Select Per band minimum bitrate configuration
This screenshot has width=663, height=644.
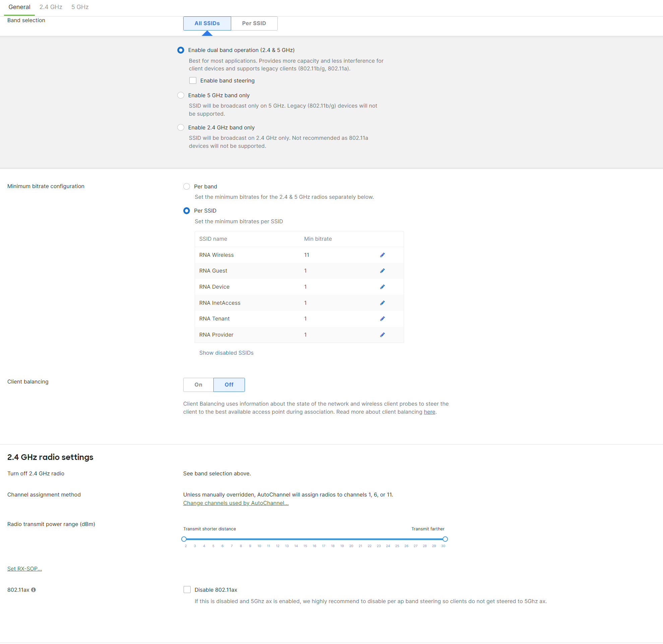186,186
